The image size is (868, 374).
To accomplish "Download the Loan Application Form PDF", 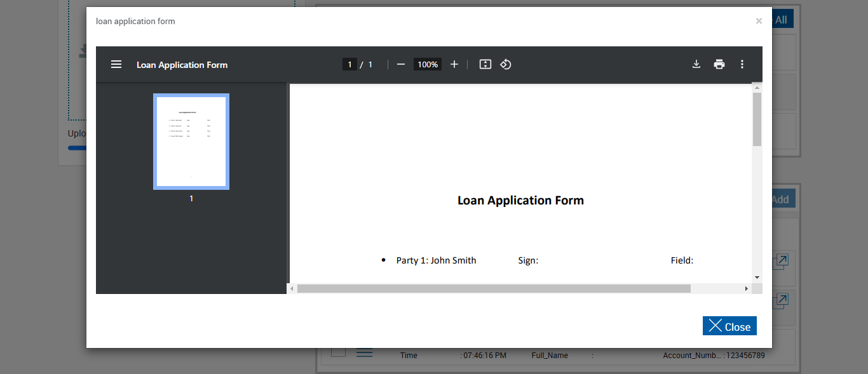I will 696,64.
